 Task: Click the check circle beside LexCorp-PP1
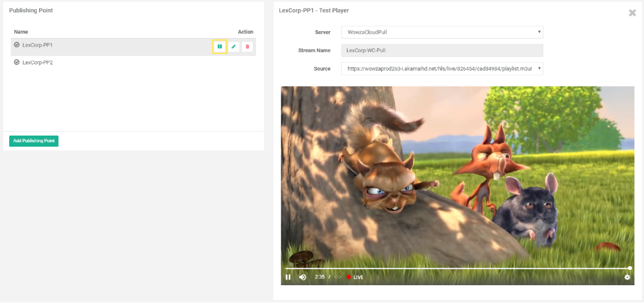[x=17, y=45]
